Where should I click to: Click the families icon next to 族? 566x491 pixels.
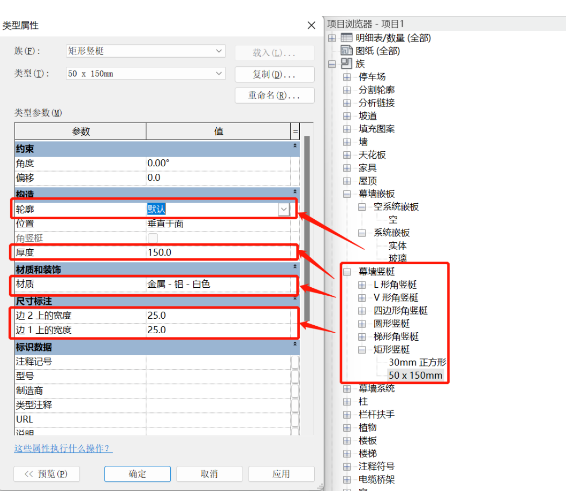coord(347,64)
